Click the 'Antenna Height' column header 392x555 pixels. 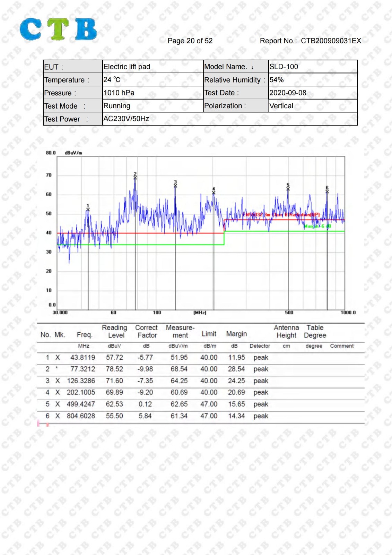point(286,331)
